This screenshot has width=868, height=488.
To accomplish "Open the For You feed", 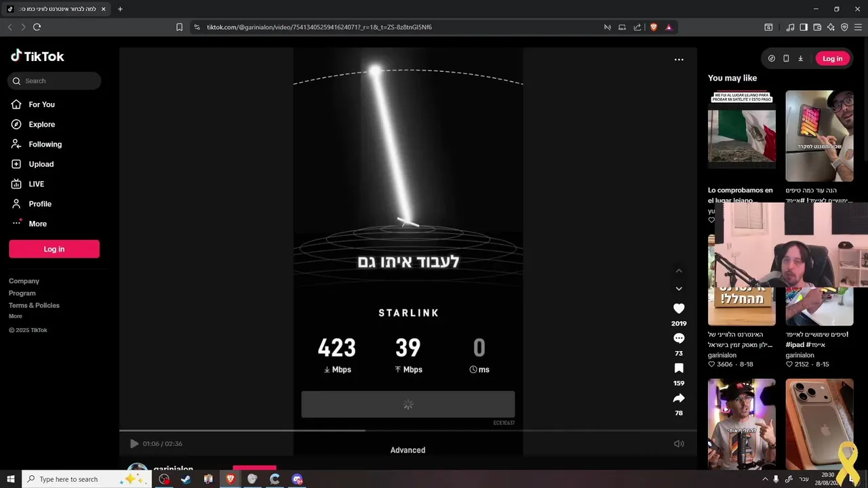I will coord(41,104).
